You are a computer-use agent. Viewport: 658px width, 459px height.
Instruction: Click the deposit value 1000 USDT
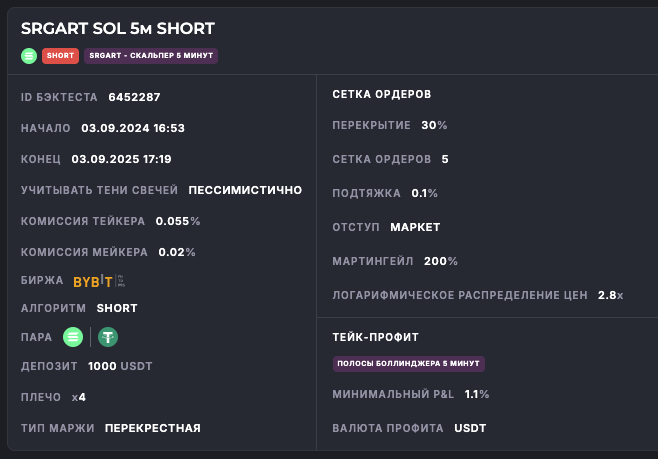120,366
